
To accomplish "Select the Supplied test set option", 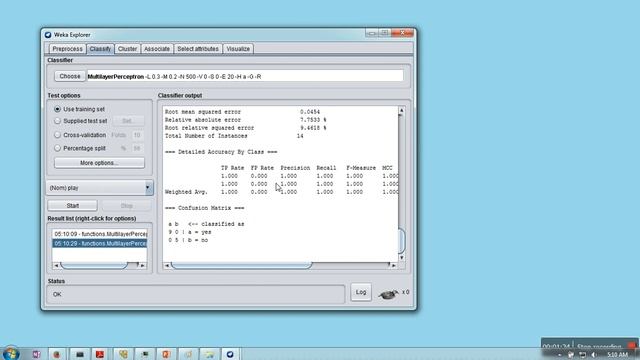I will [x=57, y=121].
